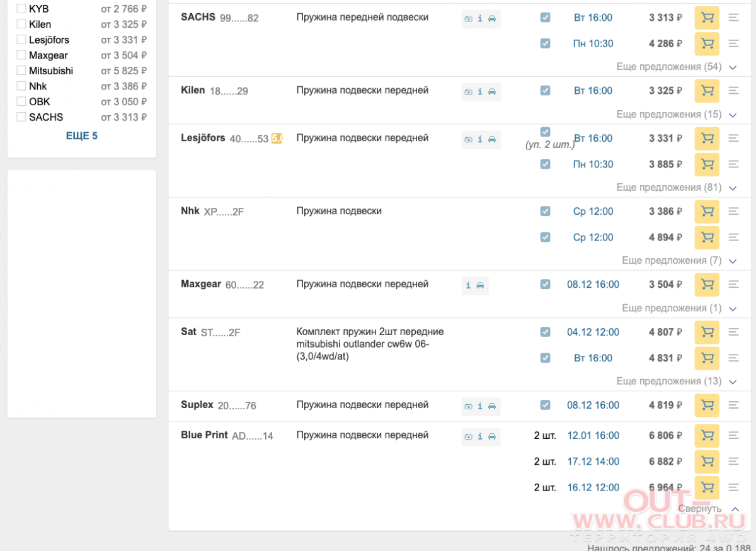Enable KYB brand filter checkbox

21,9
